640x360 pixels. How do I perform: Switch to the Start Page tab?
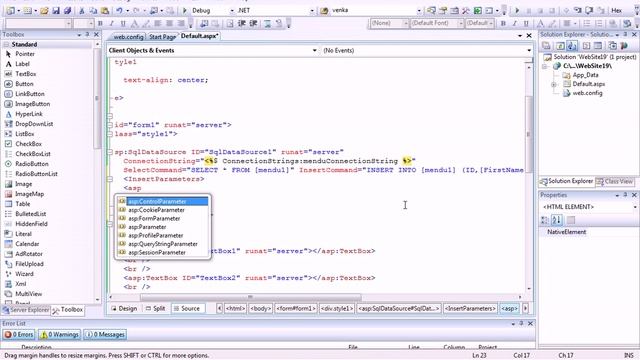pyautogui.click(x=162, y=37)
